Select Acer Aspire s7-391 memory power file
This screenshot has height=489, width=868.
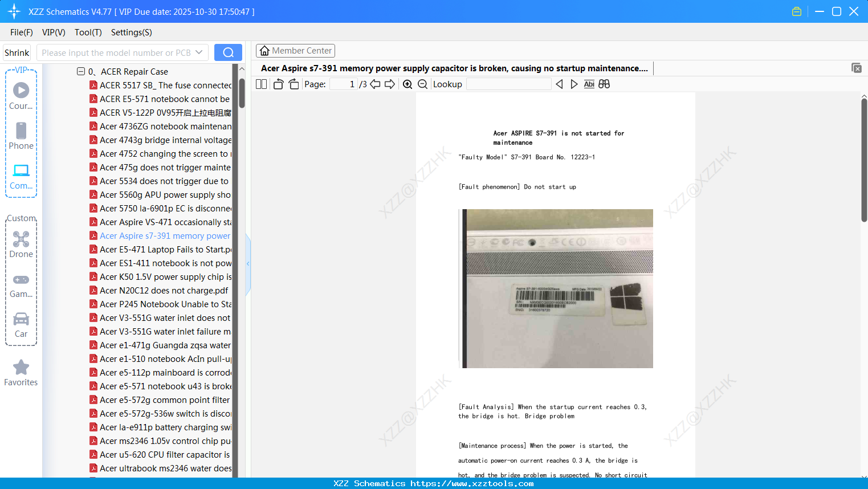160,236
